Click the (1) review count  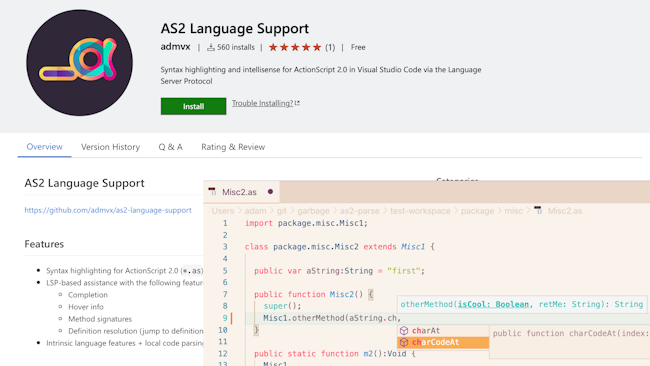(x=330, y=47)
